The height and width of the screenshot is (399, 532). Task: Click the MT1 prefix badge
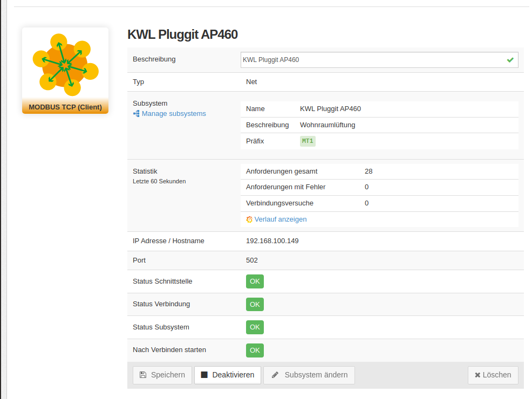pos(308,141)
